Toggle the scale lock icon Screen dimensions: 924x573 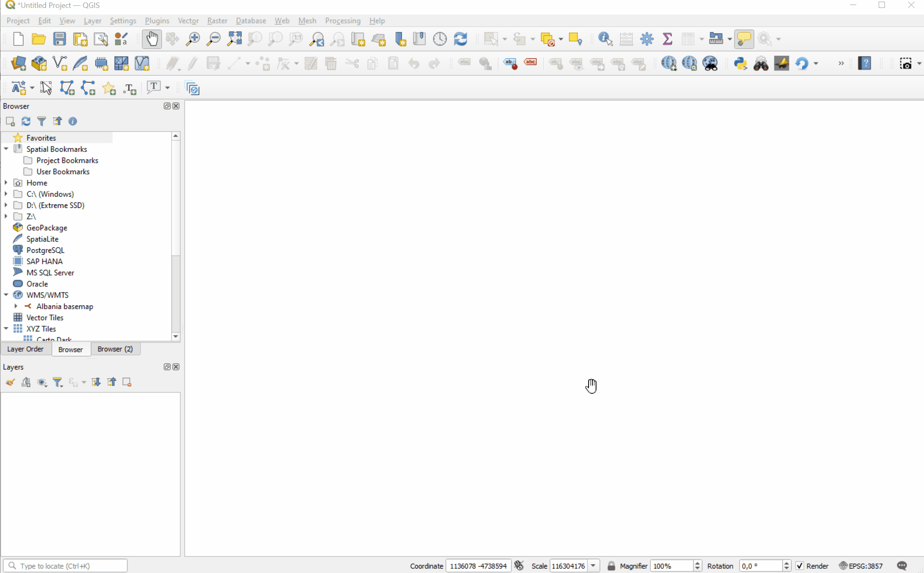611,566
